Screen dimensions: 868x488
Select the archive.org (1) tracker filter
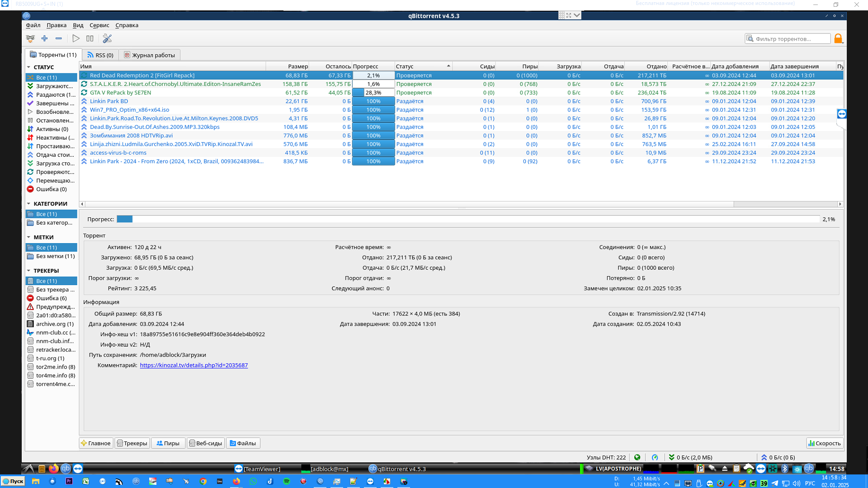coord(51,324)
